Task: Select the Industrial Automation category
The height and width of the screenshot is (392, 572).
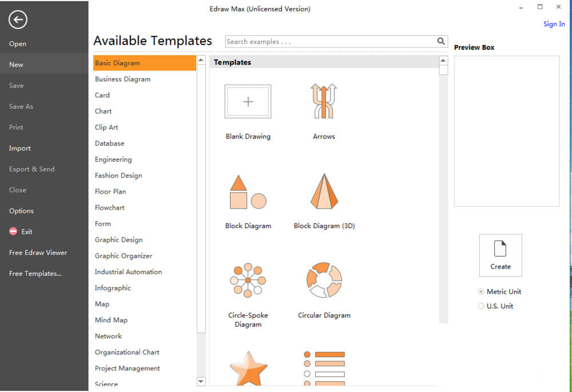Action: 145,272
